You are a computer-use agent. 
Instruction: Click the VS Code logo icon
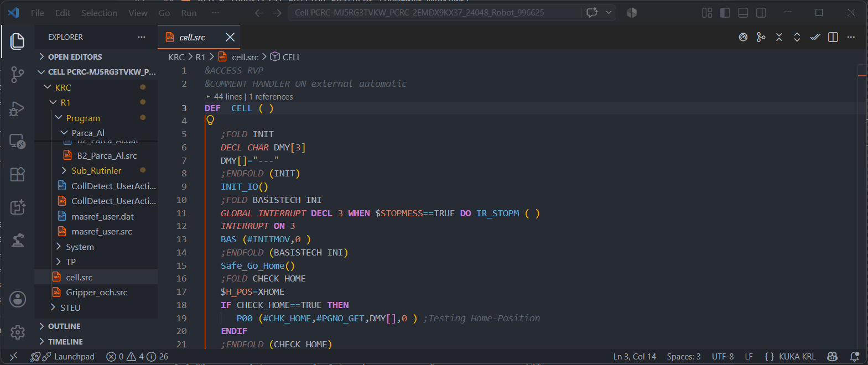tap(14, 13)
